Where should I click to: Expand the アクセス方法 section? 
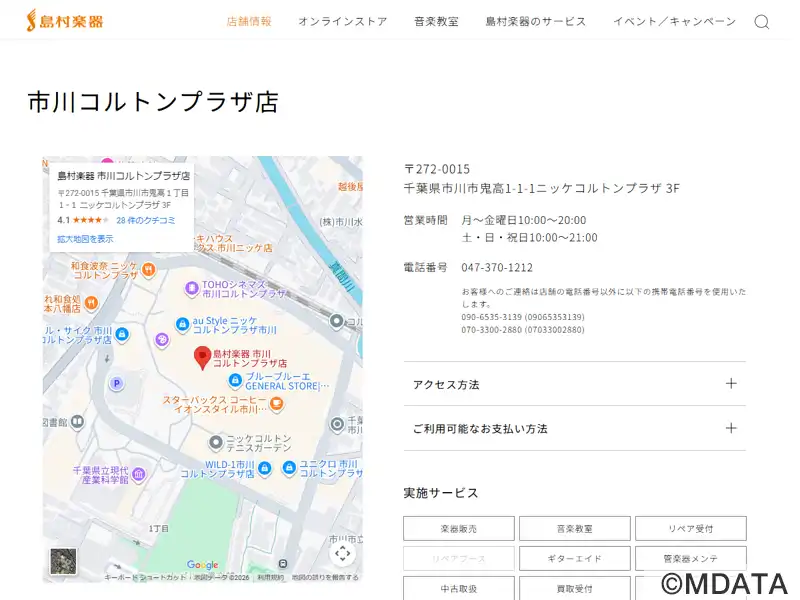tap(574, 384)
